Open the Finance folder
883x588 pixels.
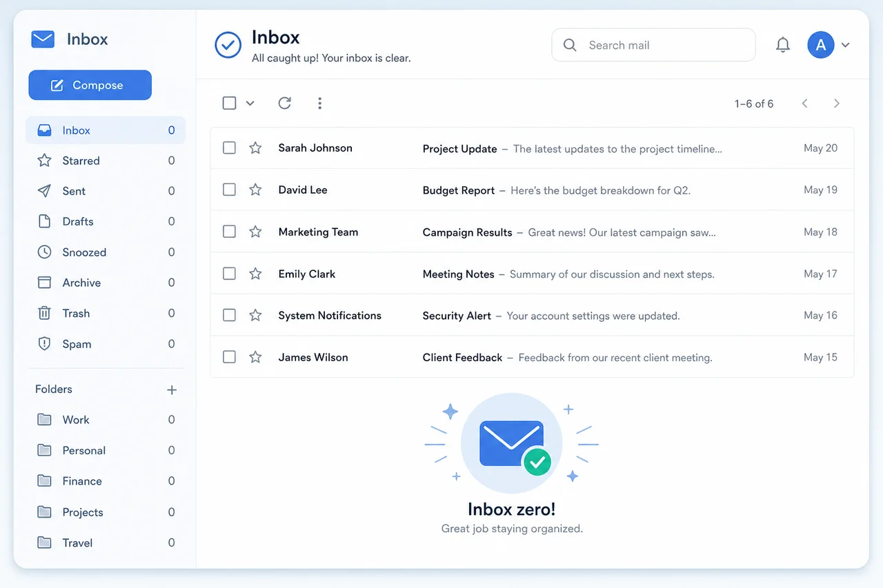pyautogui.click(x=106, y=481)
